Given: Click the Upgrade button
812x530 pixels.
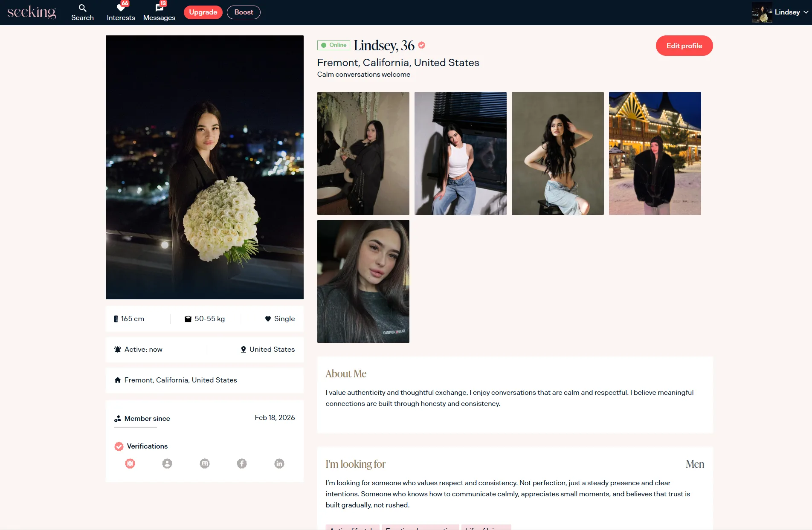Looking at the screenshot, I should (203, 12).
